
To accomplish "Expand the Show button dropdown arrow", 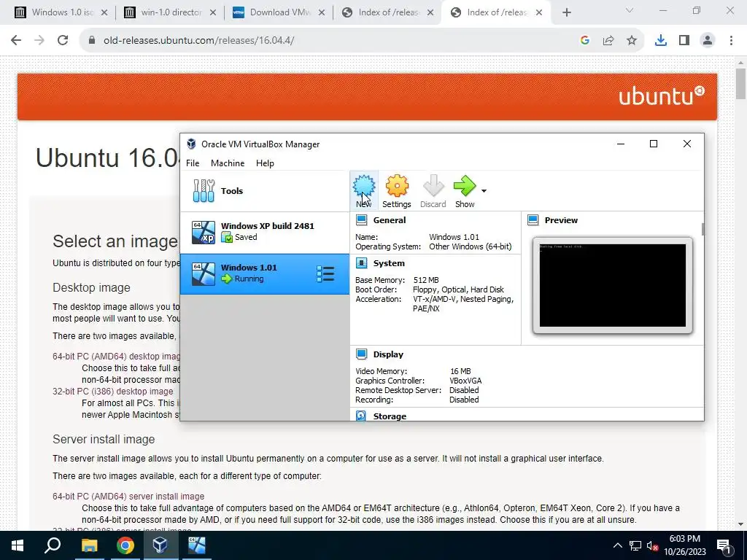I will point(484,191).
